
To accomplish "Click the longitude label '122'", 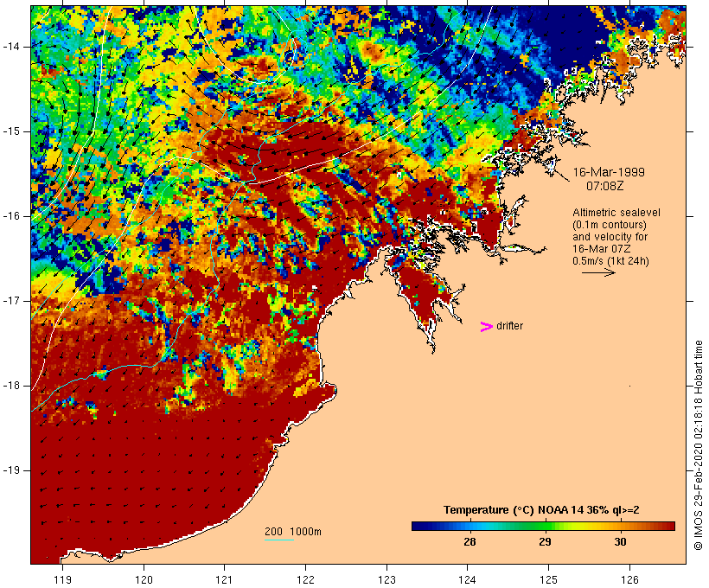I will (306, 579).
